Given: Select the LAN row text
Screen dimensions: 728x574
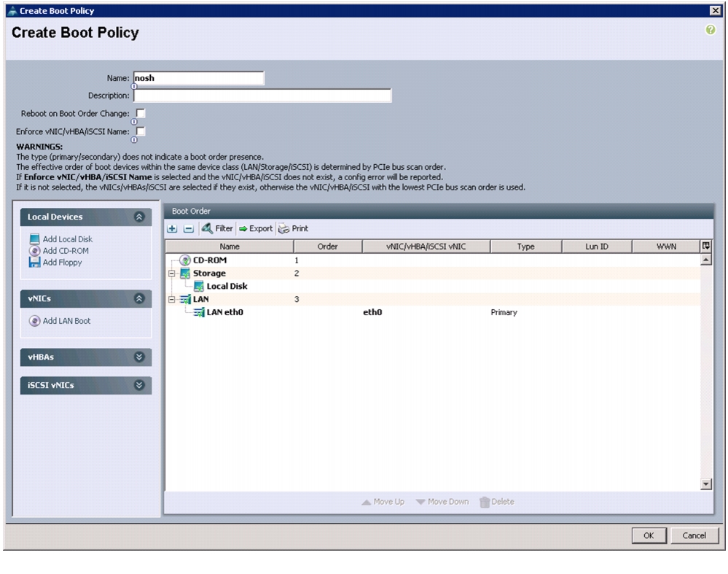Looking at the screenshot, I should [201, 299].
